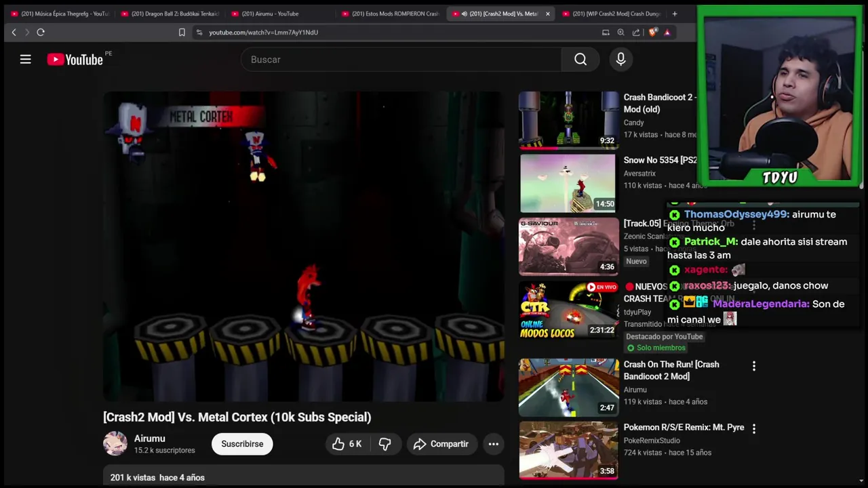Image resolution: width=868 pixels, height=488 pixels.
Task: Go to YouTube home via logo
Action: [x=75, y=60]
